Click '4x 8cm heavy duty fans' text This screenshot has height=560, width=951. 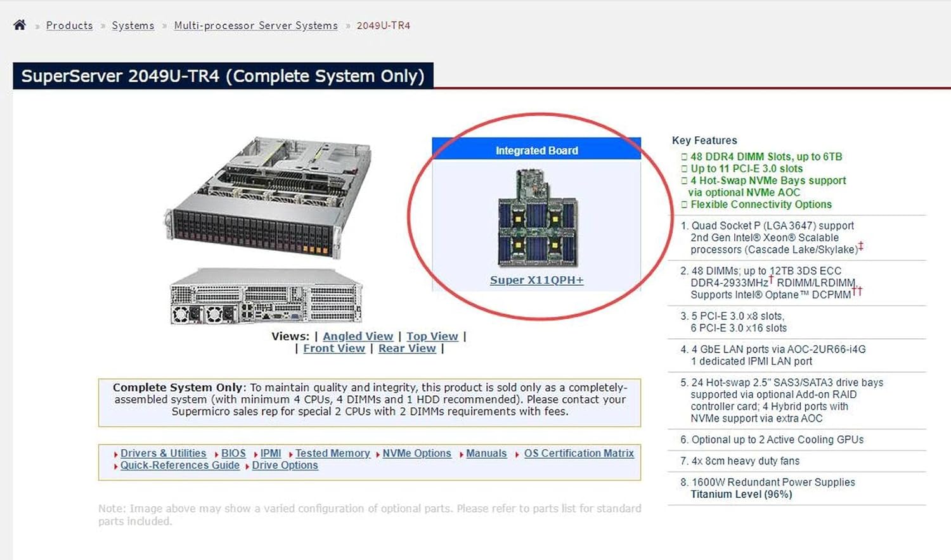[745, 461]
